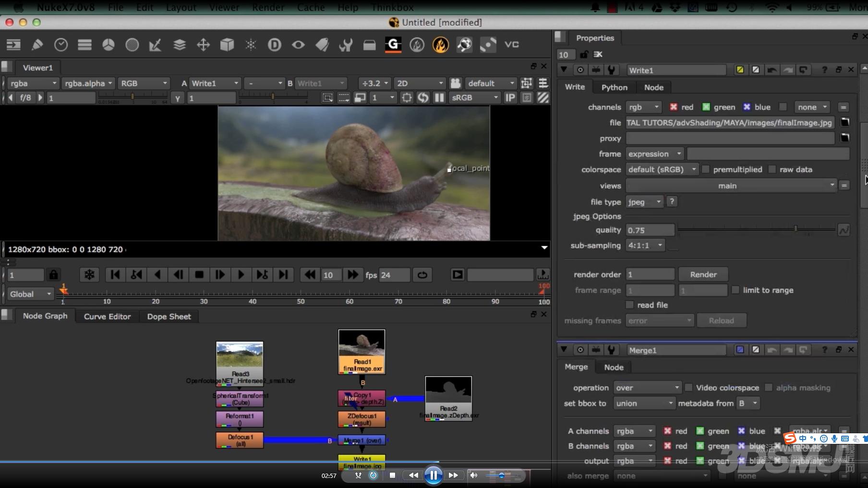Open the Channel nodes stacked-bars icon
868x488 pixels.
coord(84,45)
